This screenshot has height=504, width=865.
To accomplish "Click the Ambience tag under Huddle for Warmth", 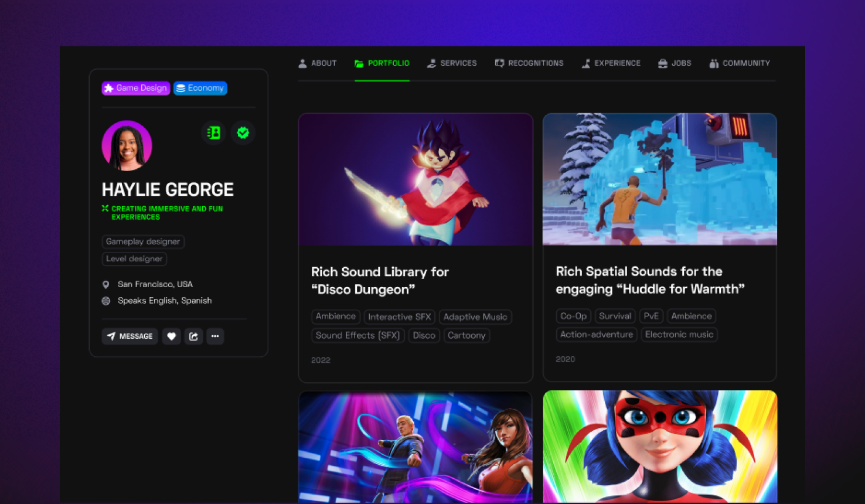I will pos(692,316).
